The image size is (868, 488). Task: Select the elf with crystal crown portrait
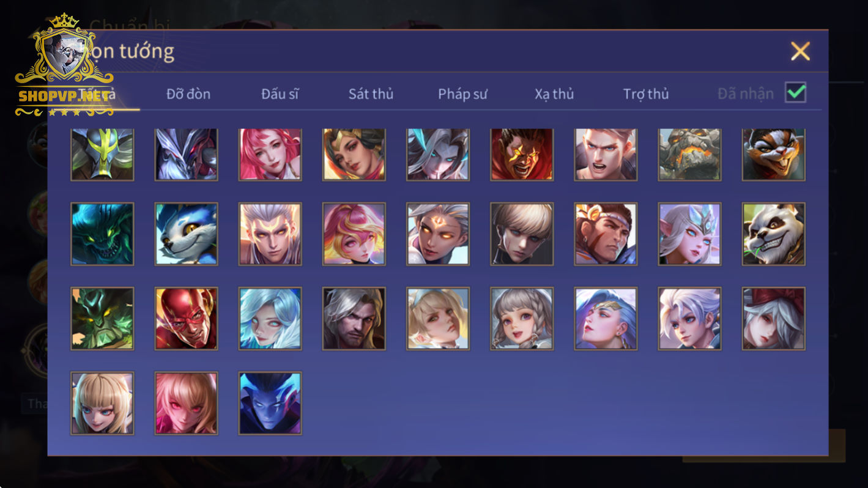click(x=690, y=234)
